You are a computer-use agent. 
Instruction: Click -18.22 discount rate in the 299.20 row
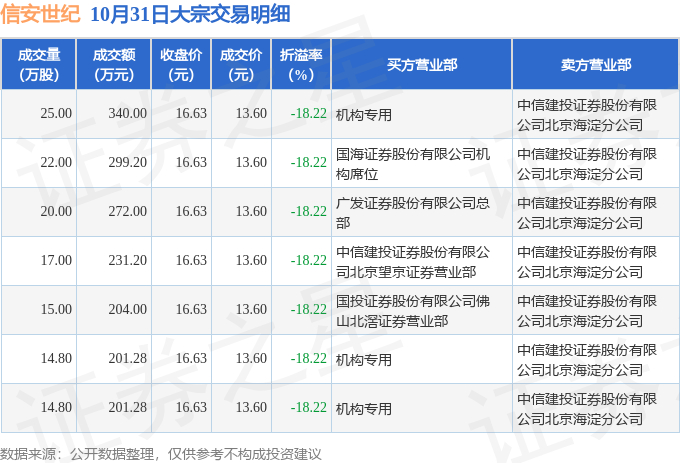coord(308,163)
